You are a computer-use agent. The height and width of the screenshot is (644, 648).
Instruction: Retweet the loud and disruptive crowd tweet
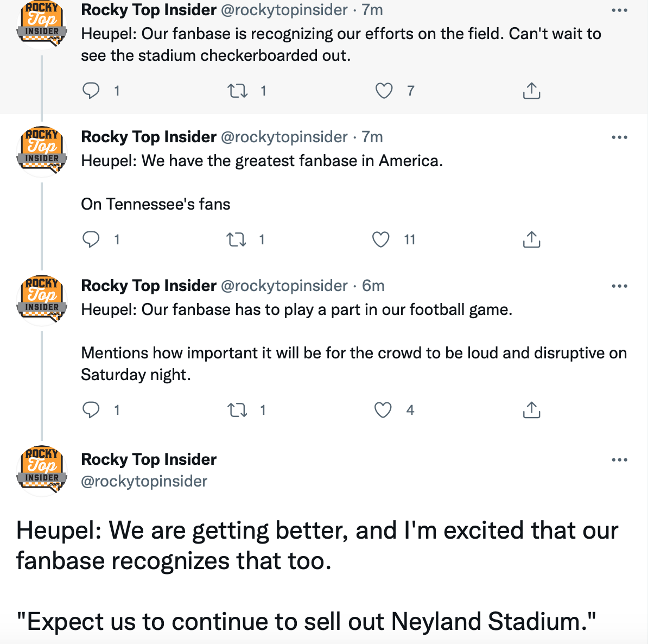tap(237, 410)
